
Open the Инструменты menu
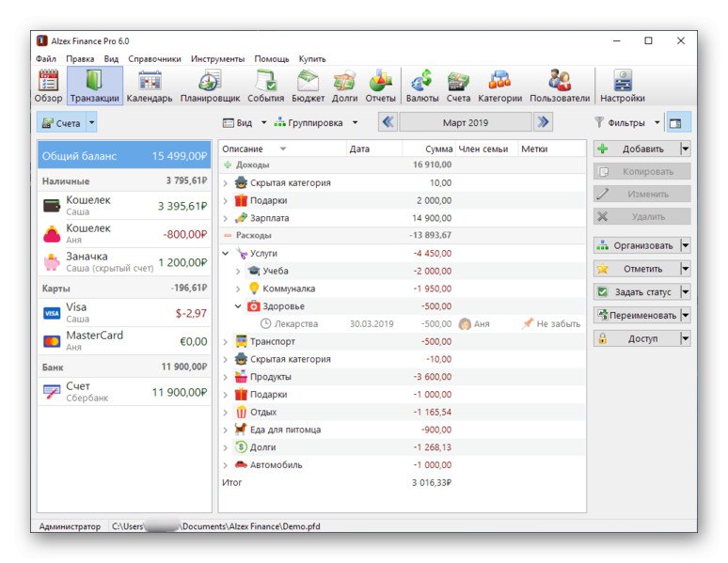pyautogui.click(x=217, y=59)
